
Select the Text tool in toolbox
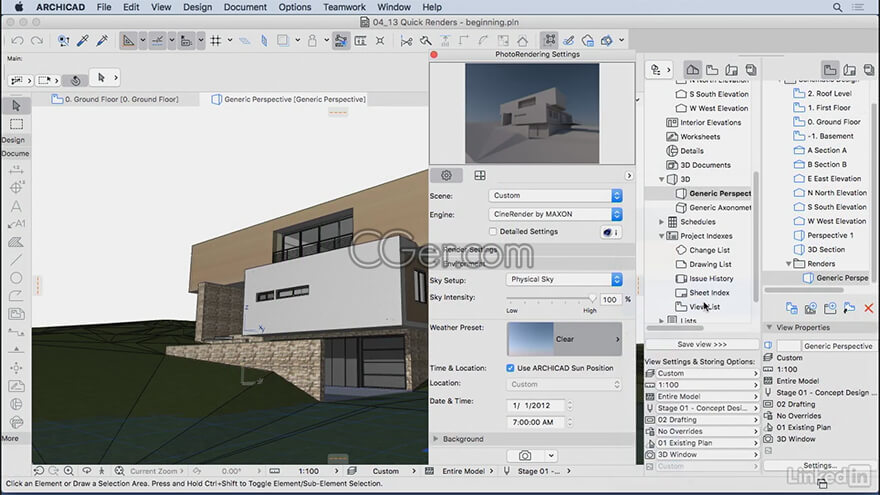[16, 206]
